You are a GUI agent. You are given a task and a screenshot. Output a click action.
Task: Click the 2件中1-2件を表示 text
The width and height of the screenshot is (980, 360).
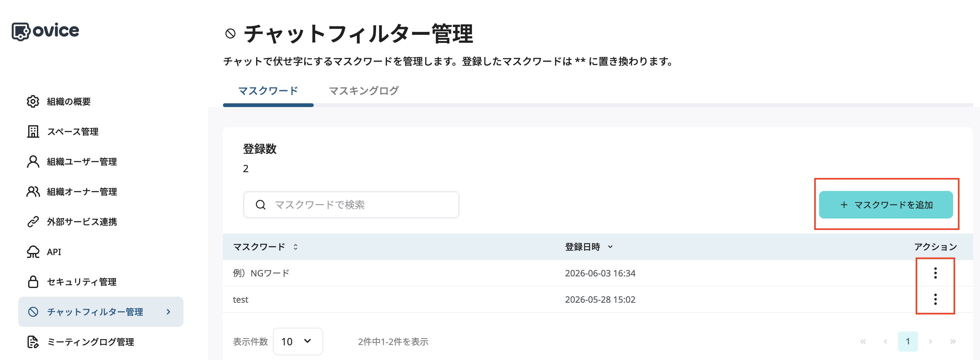click(x=393, y=341)
